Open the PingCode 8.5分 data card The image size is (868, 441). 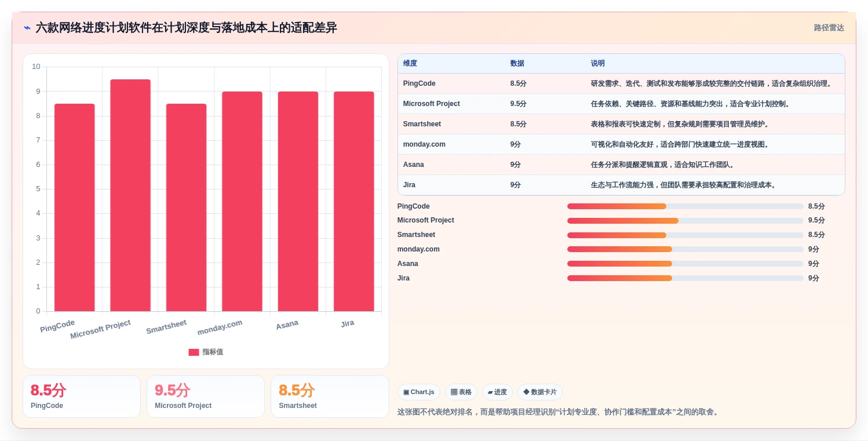pos(82,396)
